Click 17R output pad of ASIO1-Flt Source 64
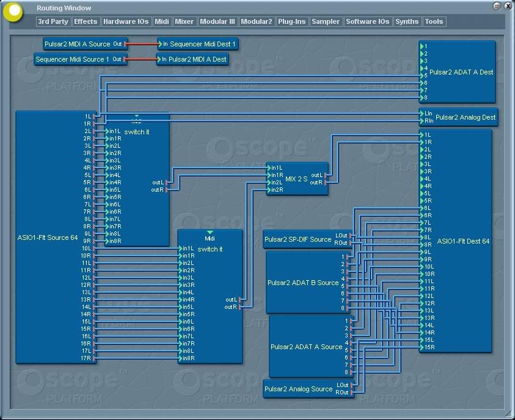Image resolution: width=515 pixels, height=420 pixels. pos(95,358)
